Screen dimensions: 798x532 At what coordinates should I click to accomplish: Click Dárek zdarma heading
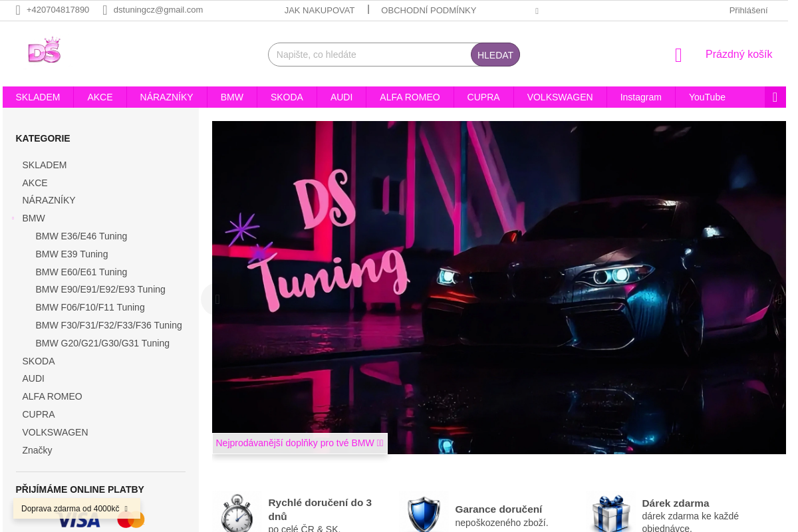tap(676, 503)
